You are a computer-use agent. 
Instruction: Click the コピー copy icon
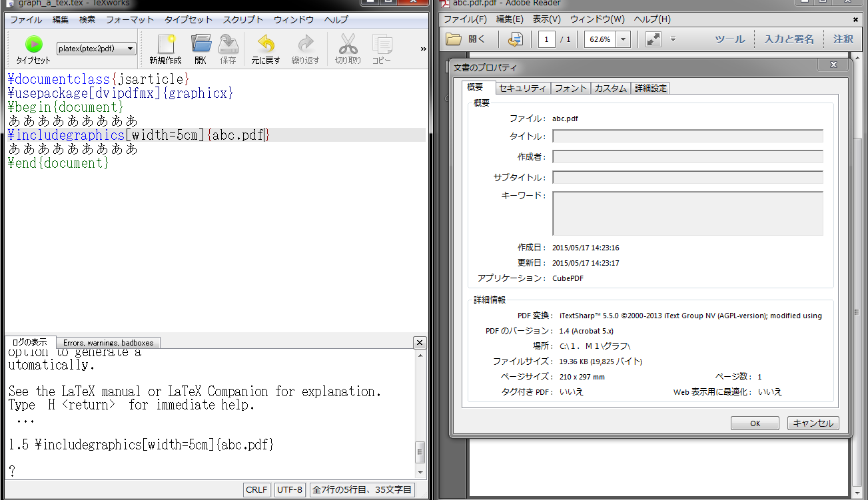click(382, 49)
